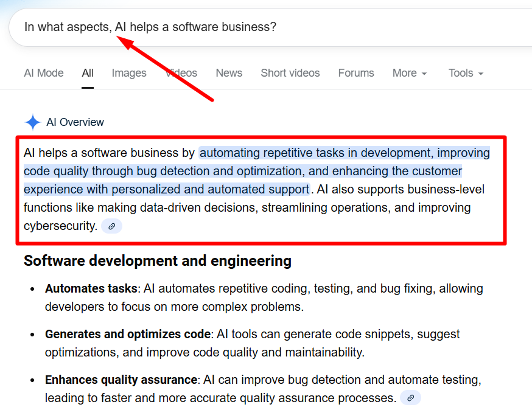Open the Forums results tab
The height and width of the screenshot is (410, 532).
pos(356,73)
